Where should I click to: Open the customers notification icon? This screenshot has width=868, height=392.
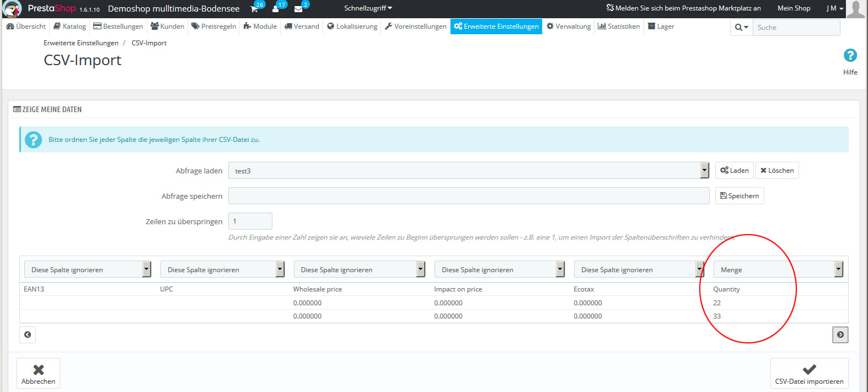click(x=276, y=9)
